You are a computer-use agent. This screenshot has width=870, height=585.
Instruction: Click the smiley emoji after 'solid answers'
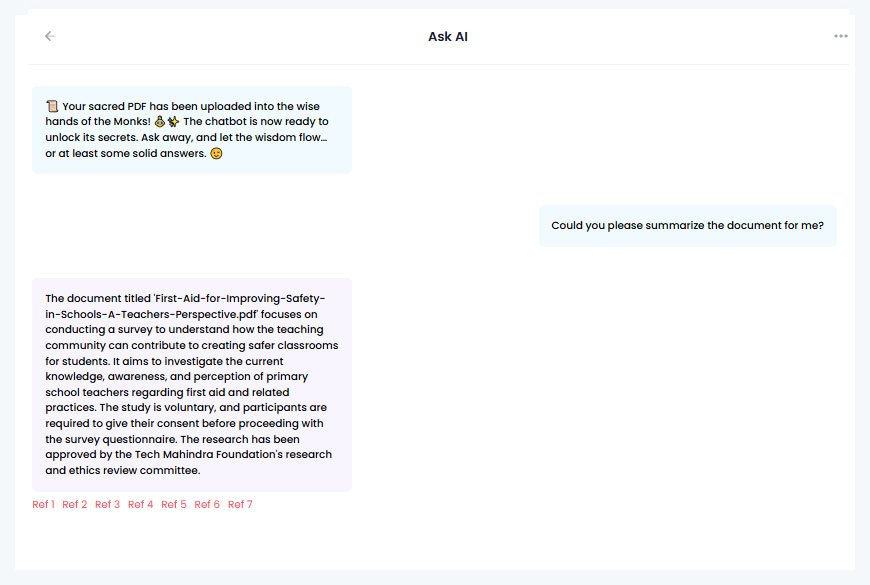pyautogui.click(x=216, y=153)
